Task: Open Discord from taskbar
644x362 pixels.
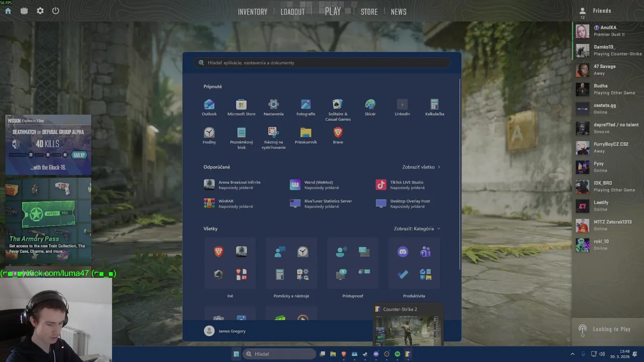Action: point(376,354)
